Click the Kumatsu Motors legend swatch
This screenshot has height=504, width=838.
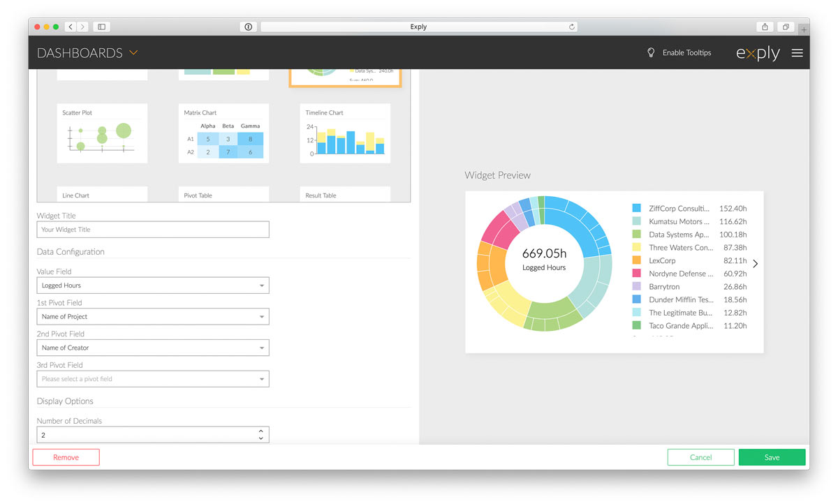pyautogui.click(x=636, y=221)
